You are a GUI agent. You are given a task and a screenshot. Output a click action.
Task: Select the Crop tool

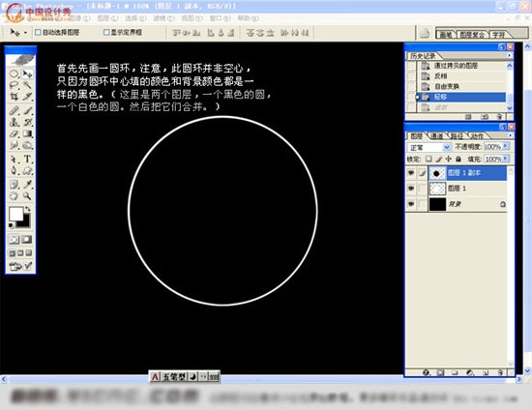tap(14, 97)
